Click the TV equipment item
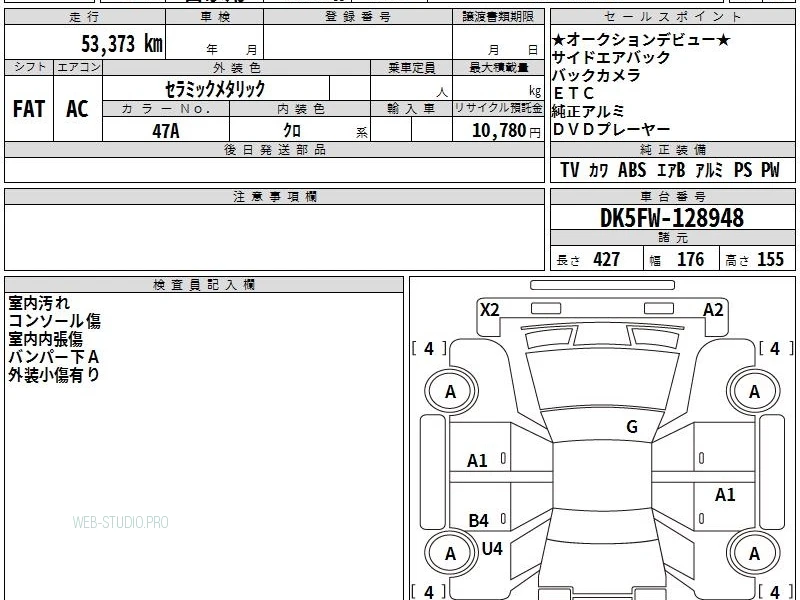Screen dimensions: 800x600 (x=570, y=170)
